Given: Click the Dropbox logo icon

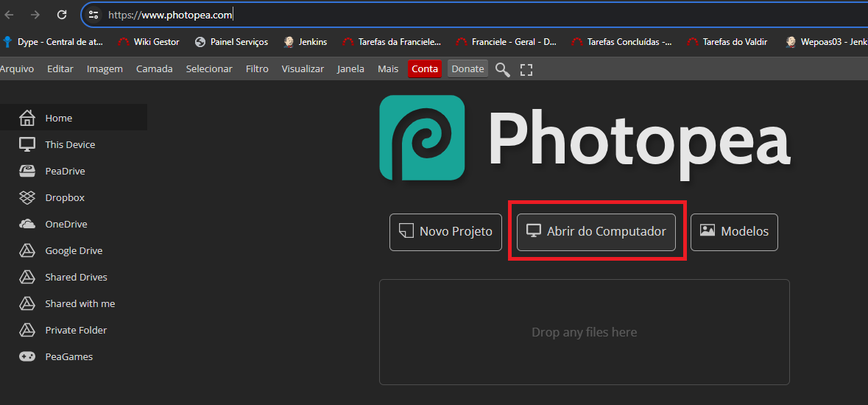Looking at the screenshot, I should tap(27, 197).
